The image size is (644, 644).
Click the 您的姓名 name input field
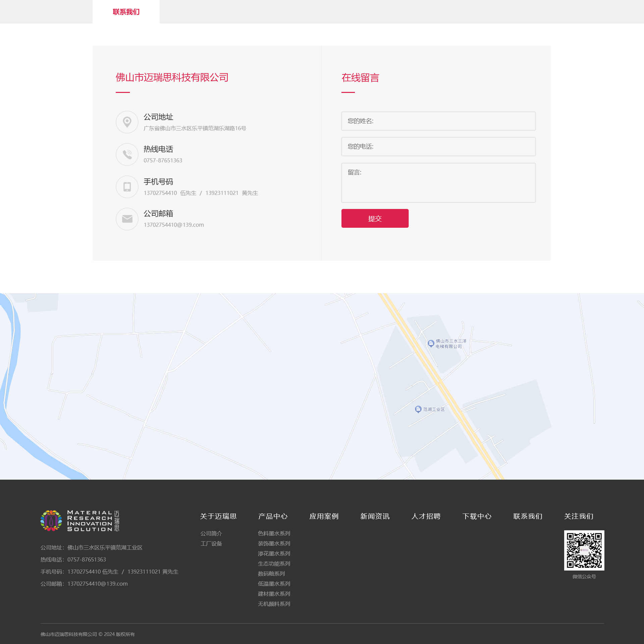click(438, 121)
